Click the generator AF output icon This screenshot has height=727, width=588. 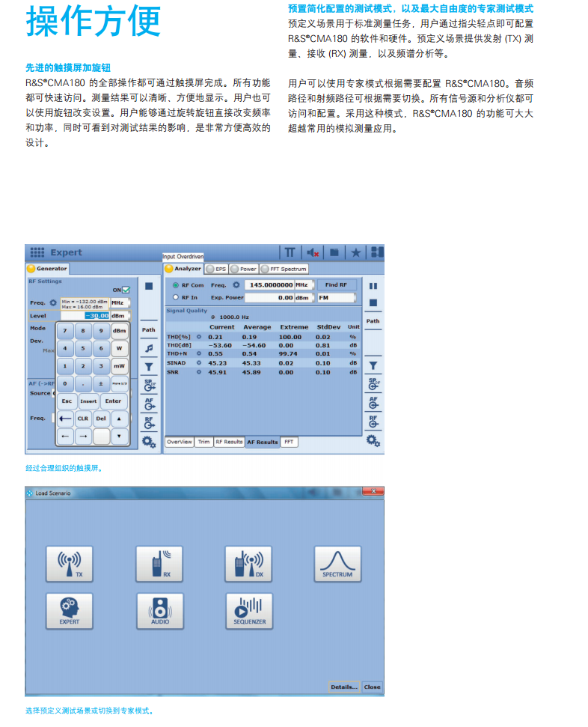pyautogui.click(x=149, y=404)
